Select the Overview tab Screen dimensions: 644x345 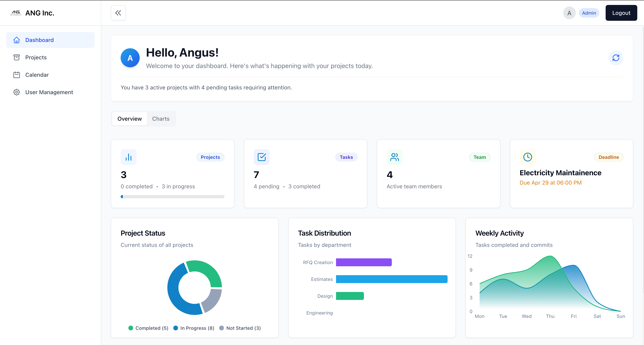130,119
